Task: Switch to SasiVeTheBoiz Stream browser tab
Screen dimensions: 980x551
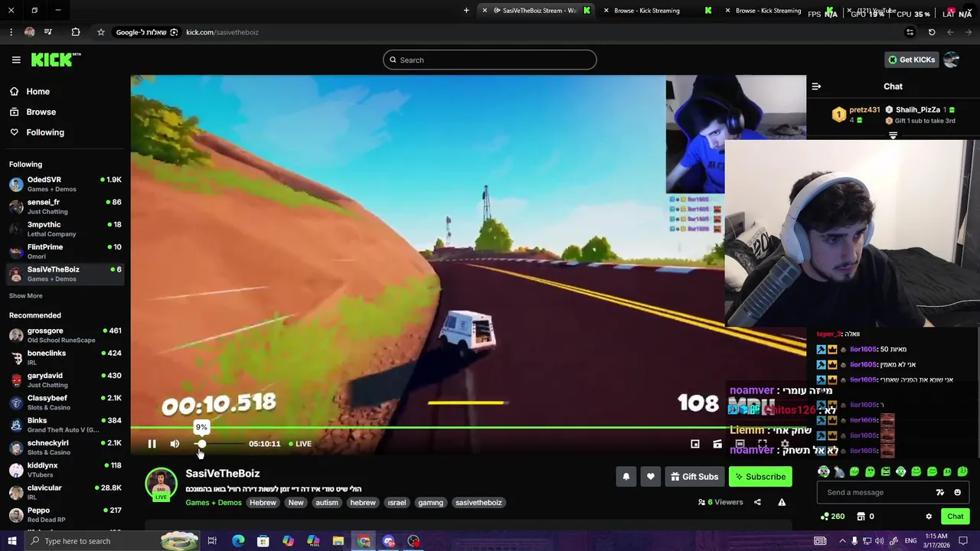Action: click(536, 11)
